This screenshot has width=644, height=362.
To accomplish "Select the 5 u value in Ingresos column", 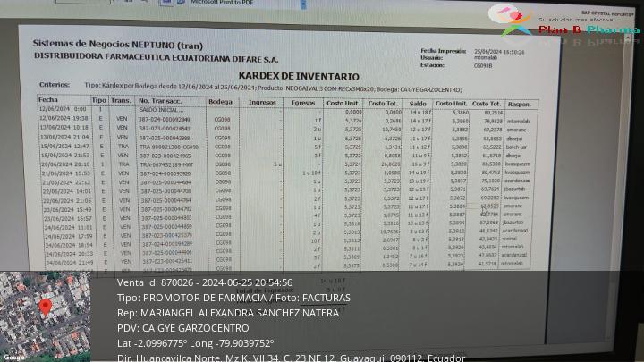I will [x=277, y=164].
